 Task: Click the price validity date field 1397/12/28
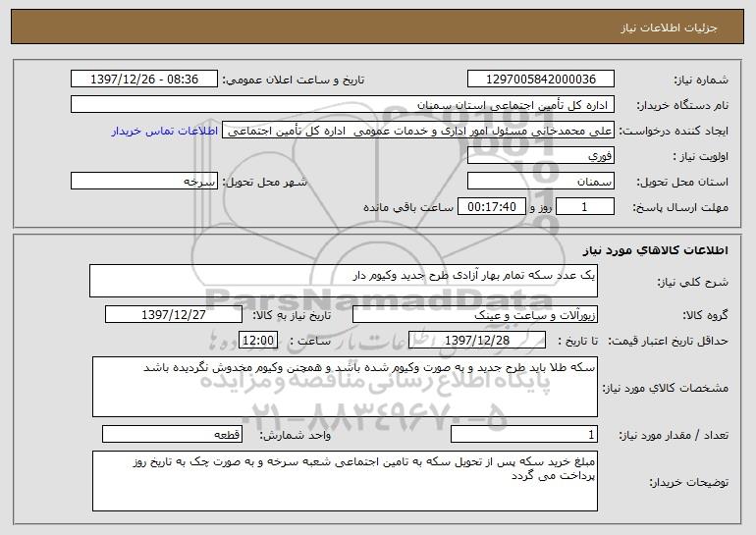[x=477, y=341]
